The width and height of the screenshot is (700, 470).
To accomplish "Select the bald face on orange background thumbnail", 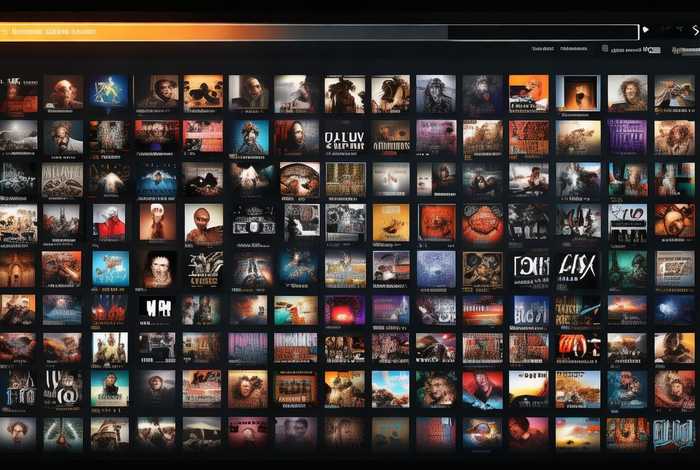I will [x=203, y=223].
